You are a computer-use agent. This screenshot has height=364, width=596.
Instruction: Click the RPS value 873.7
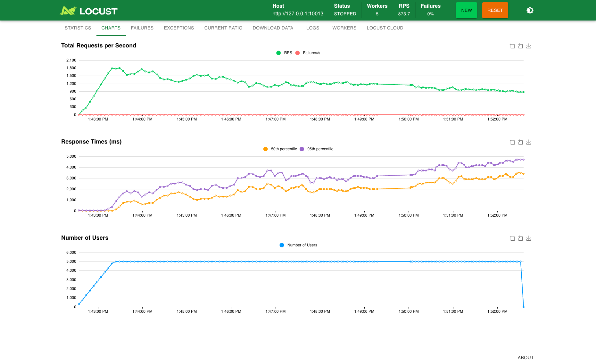click(x=404, y=14)
